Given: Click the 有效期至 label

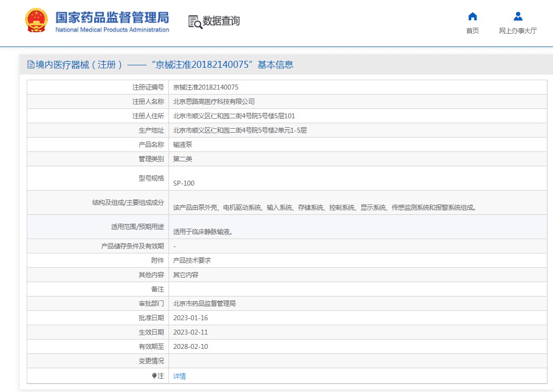Looking at the screenshot, I should [151, 346].
